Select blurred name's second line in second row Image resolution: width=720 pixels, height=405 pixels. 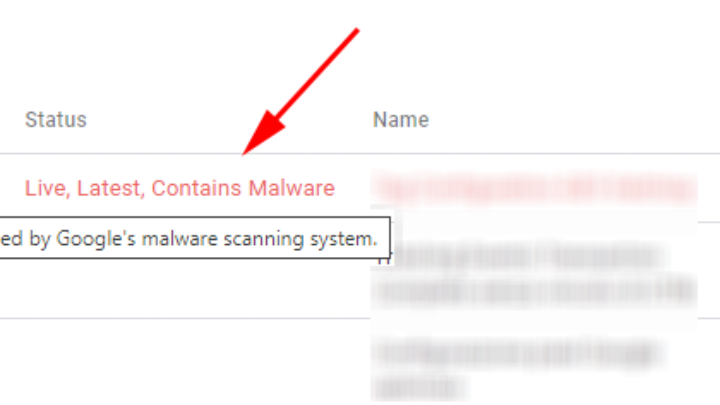click(x=534, y=291)
